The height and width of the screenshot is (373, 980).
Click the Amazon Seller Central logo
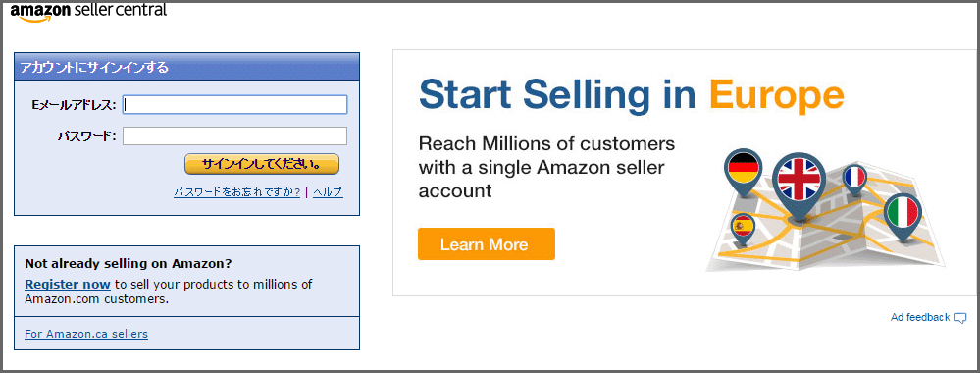coord(88,12)
